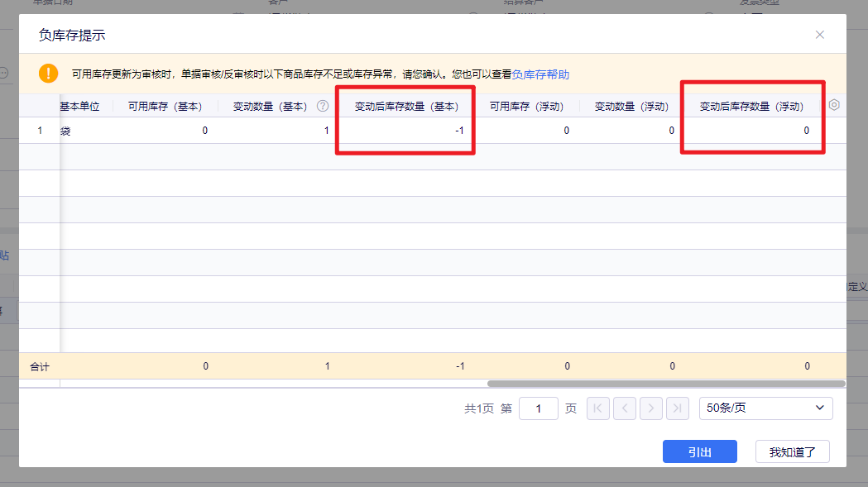This screenshot has height=487, width=868.
Task: Close the 负库存提示 dialog
Action: (x=819, y=35)
